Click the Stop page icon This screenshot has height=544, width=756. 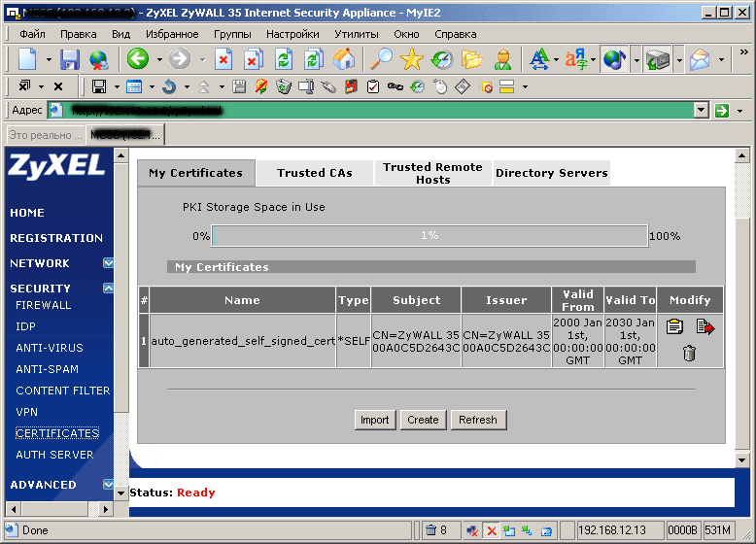click(x=223, y=59)
